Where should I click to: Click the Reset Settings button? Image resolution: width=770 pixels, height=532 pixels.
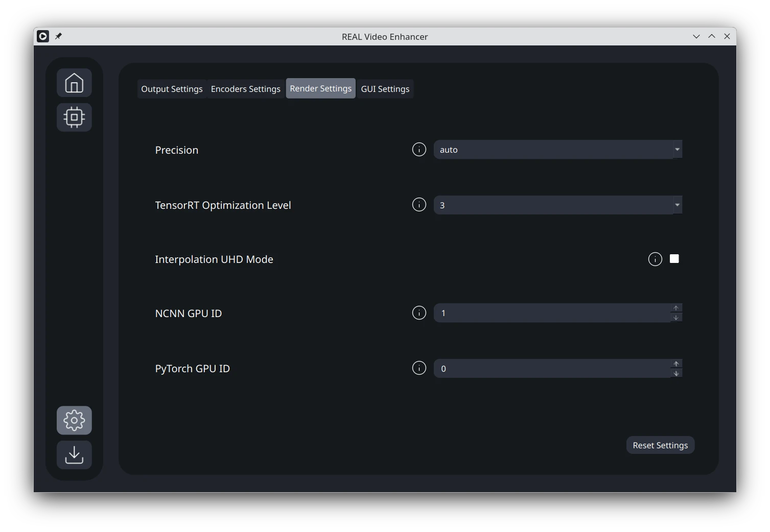660,445
